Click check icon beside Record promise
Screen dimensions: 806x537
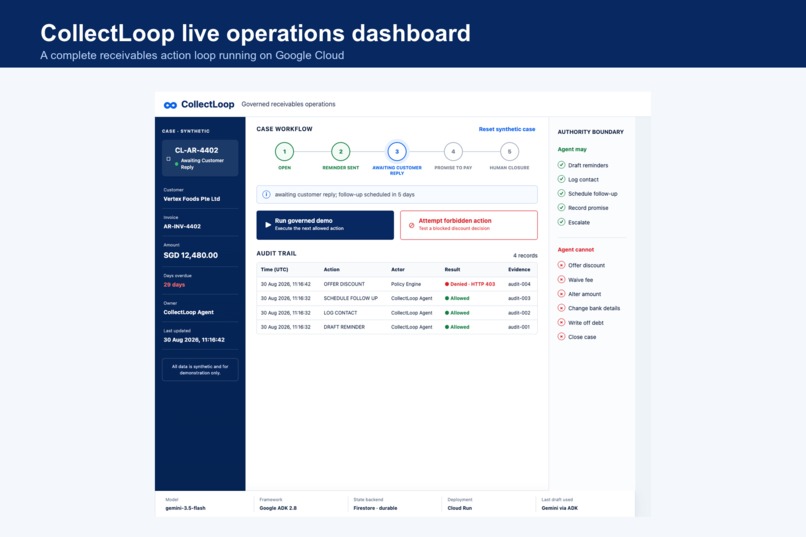(561, 208)
